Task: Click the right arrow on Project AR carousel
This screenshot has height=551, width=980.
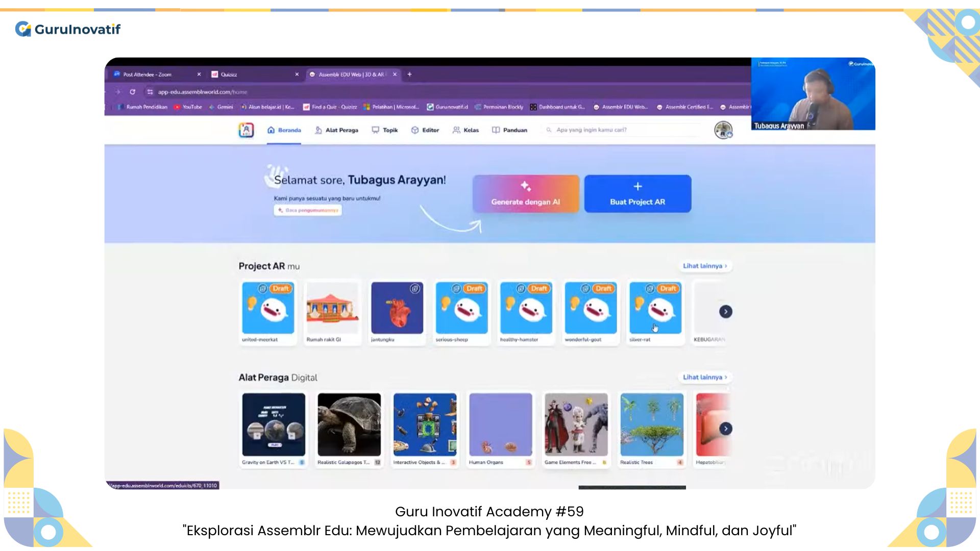Action: 726,311
